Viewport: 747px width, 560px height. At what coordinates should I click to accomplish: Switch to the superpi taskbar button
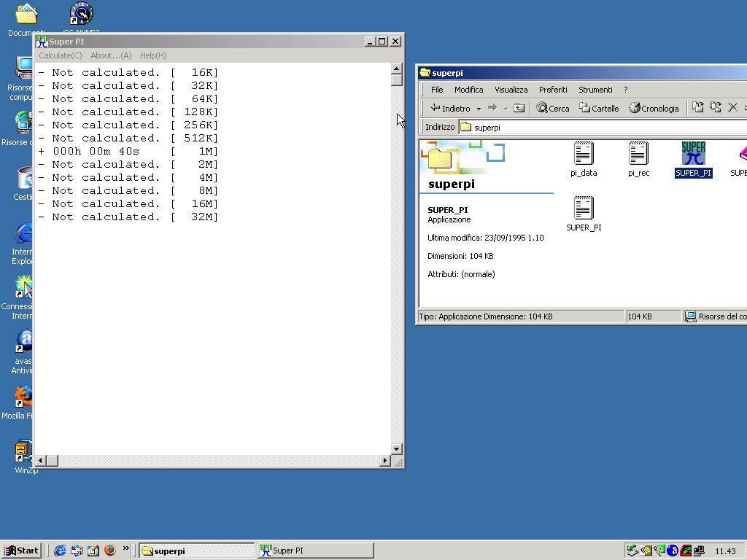coord(197,551)
